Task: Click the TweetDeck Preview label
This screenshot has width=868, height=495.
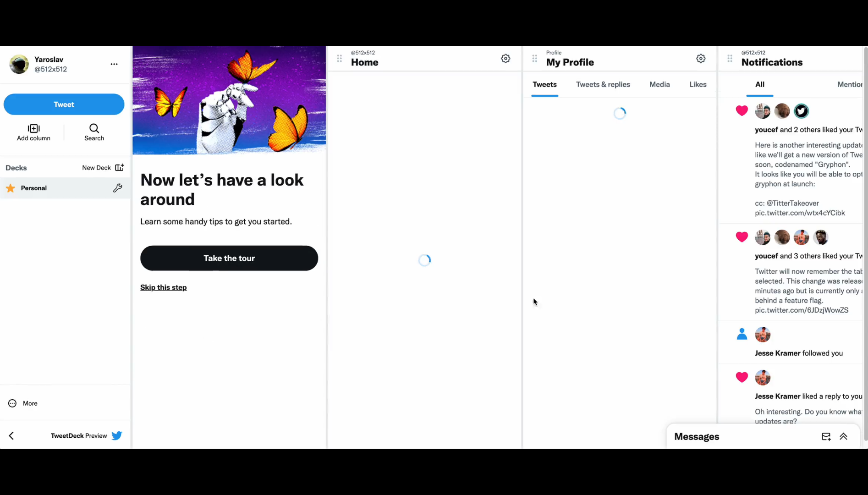Action: 79,436
